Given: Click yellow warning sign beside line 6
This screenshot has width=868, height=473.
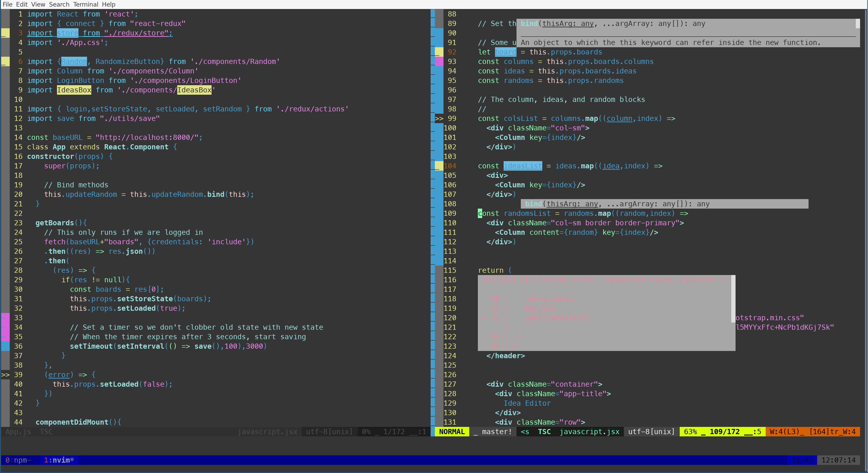Looking at the screenshot, I should click(x=5, y=62).
